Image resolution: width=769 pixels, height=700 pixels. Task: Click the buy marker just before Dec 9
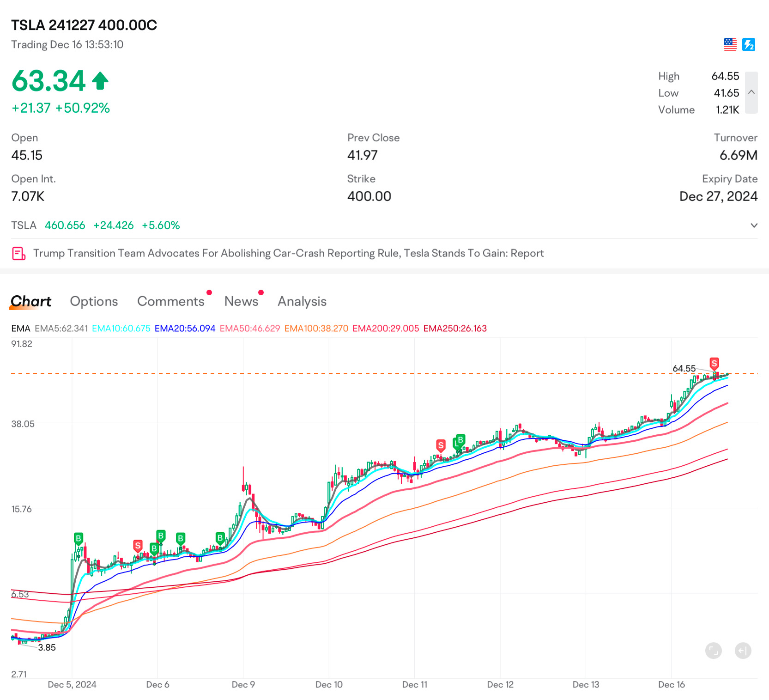pos(220,538)
